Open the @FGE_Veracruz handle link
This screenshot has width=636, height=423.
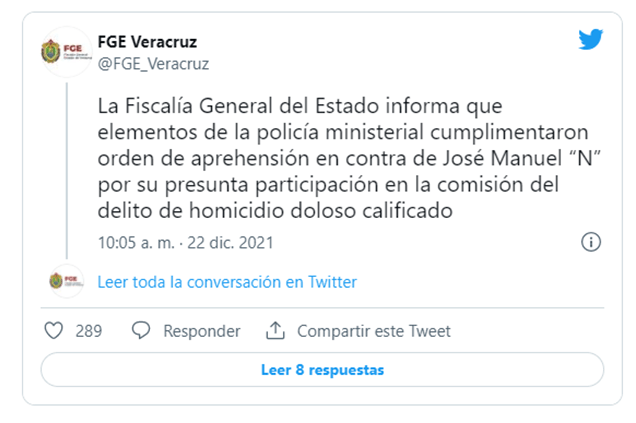[152, 64]
